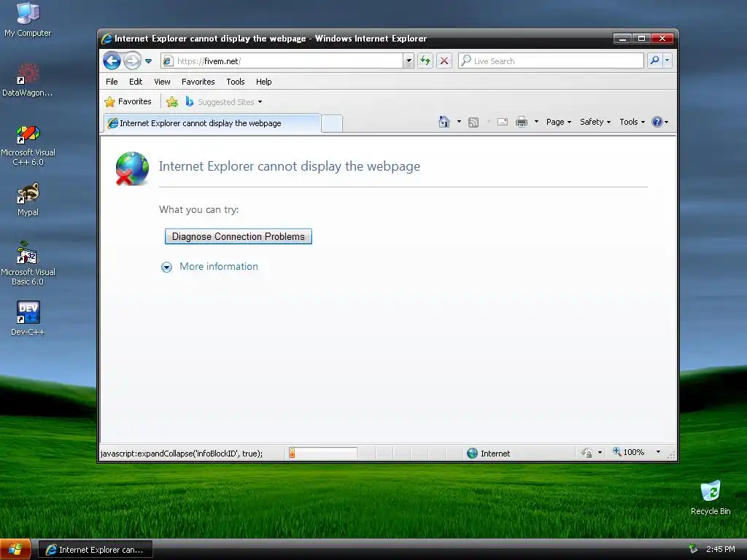Screen dimensions: 747x560
Task: Expand the Home button dropdown arrow
Action: [460, 122]
